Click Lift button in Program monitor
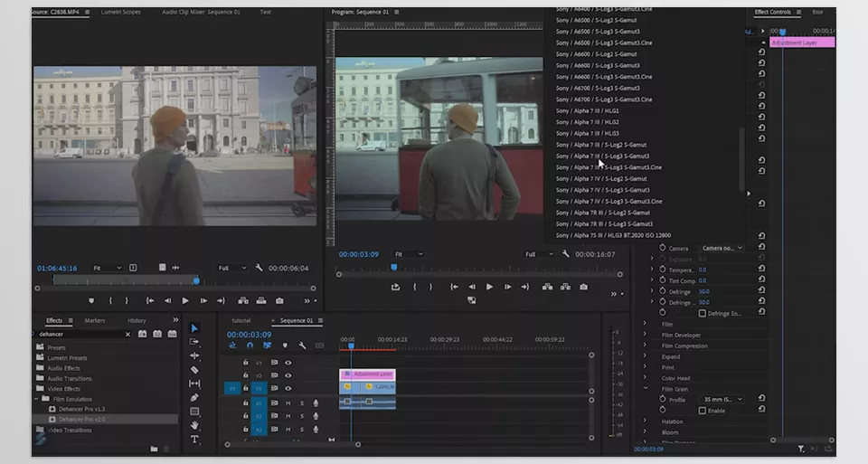The height and width of the screenshot is (464, 868). (547, 287)
